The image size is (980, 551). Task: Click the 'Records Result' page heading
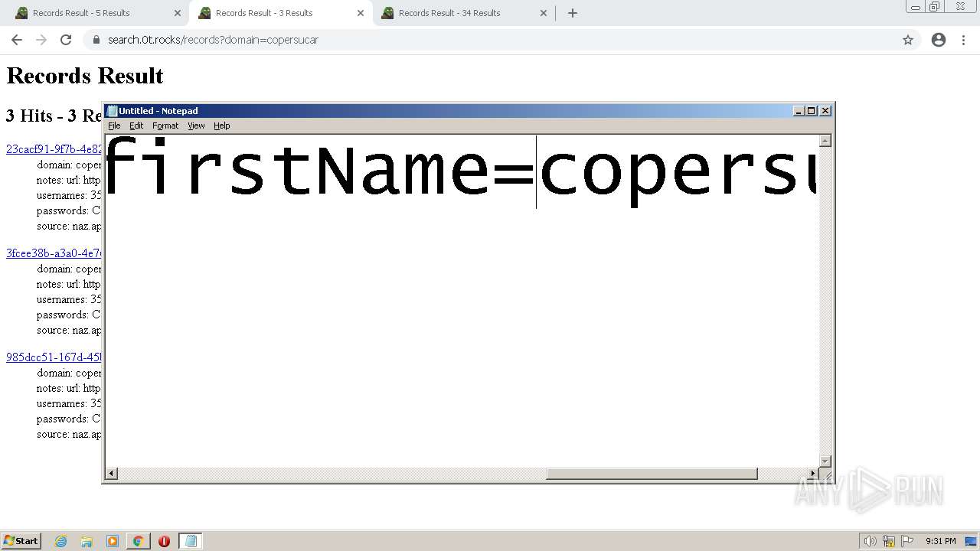click(x=85, y=76)
